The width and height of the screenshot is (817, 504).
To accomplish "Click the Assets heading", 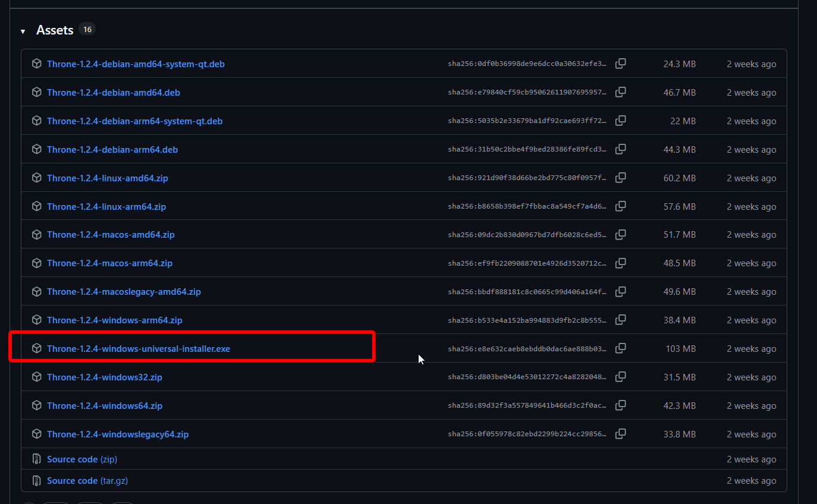I will coord(55,30).
